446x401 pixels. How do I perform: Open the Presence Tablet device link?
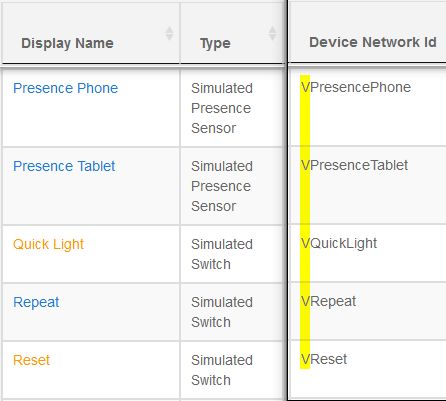pyautogui.click(x=64, y=166)
